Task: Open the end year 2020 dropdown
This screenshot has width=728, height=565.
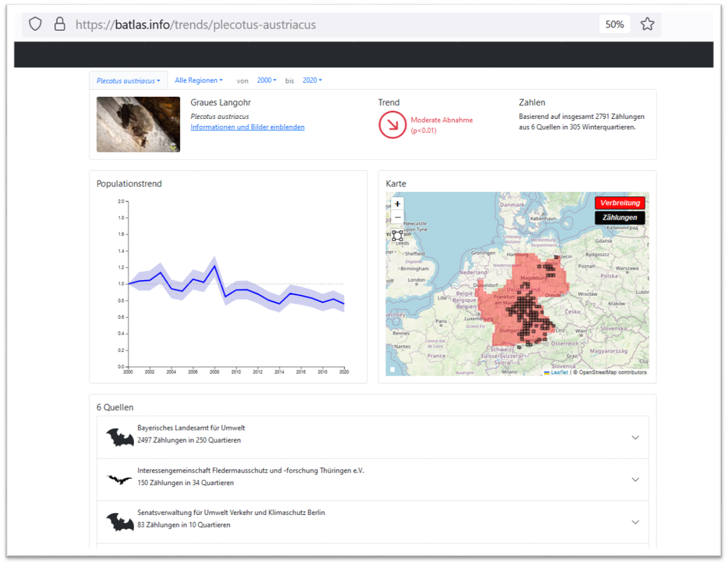Action: (x=312, y=80)
